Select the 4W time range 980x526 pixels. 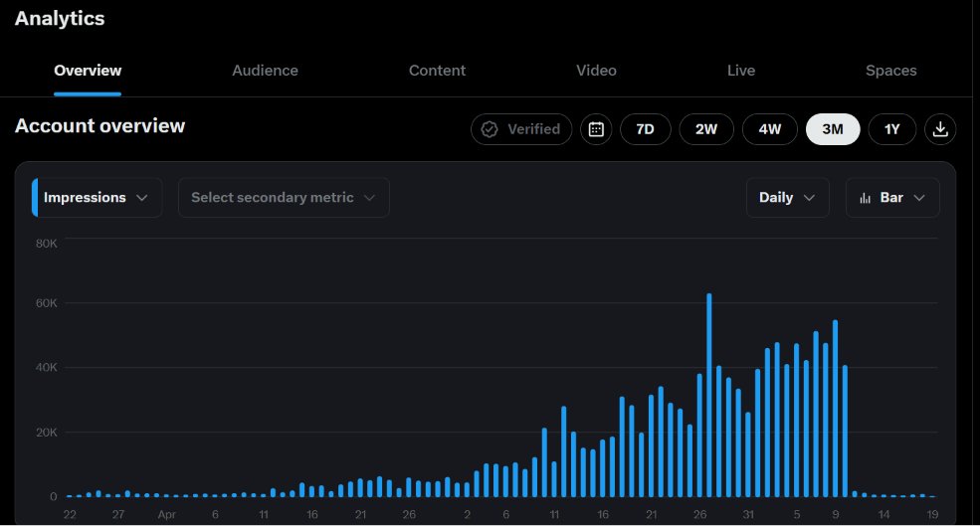[x=769, y=129]
